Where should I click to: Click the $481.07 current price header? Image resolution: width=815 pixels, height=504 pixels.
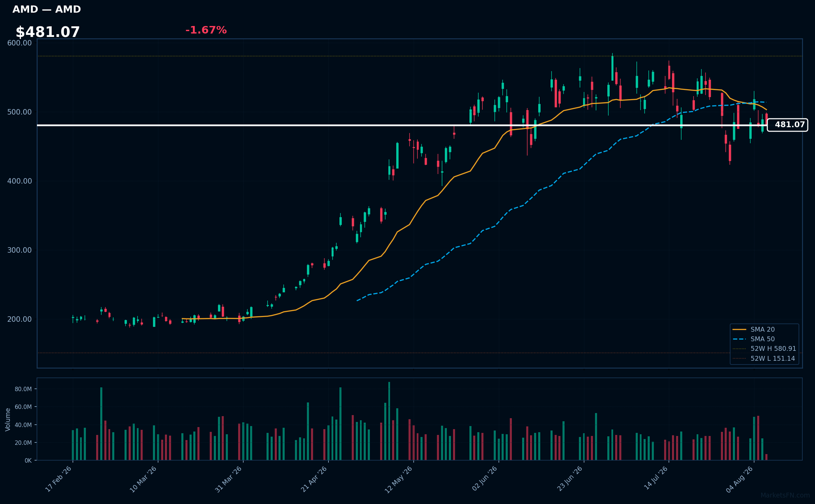48,32
